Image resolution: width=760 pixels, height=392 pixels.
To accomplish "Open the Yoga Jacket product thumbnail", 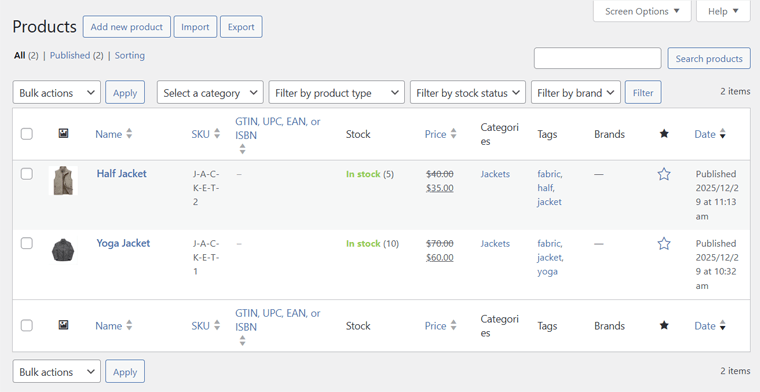I will pos(63,250).
